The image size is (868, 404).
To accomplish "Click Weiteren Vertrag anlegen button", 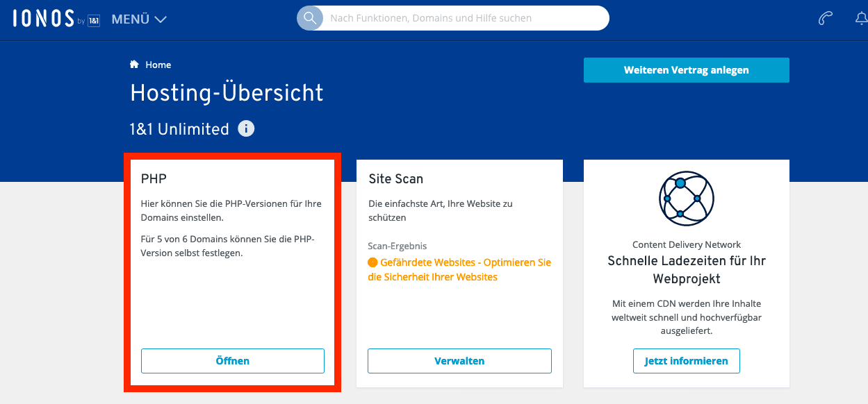I will [686, 70].
